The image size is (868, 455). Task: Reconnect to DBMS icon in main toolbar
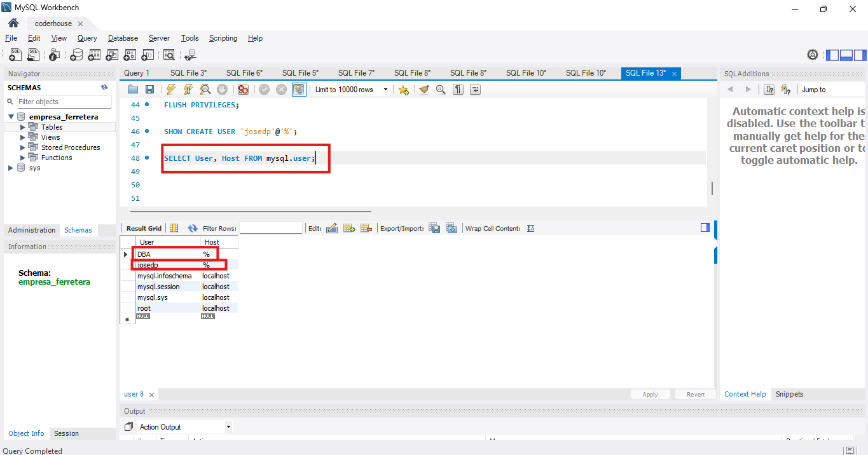[191, 55]
